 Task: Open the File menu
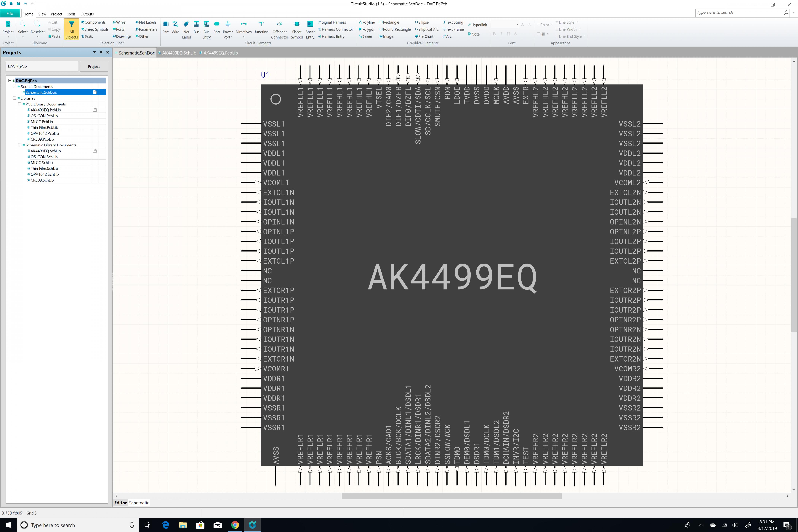pos(10,13)
